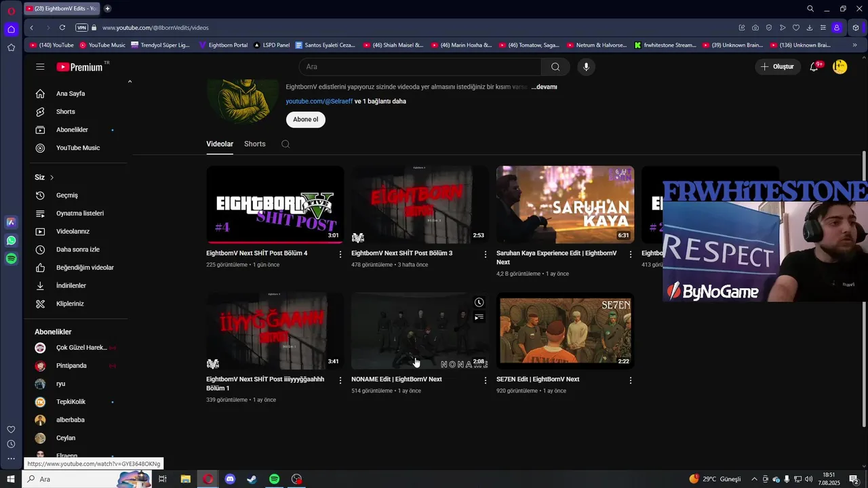Click the Oluştur create button

777,66
